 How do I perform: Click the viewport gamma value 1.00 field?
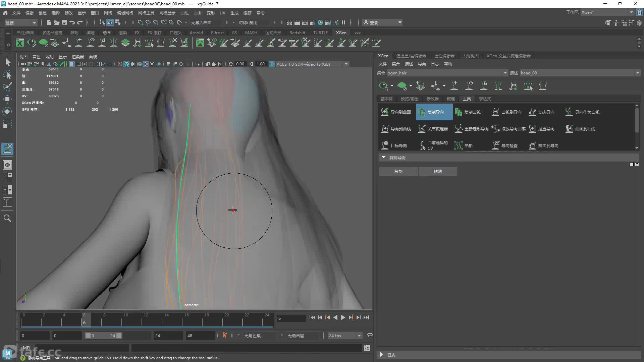click(261, 64)
